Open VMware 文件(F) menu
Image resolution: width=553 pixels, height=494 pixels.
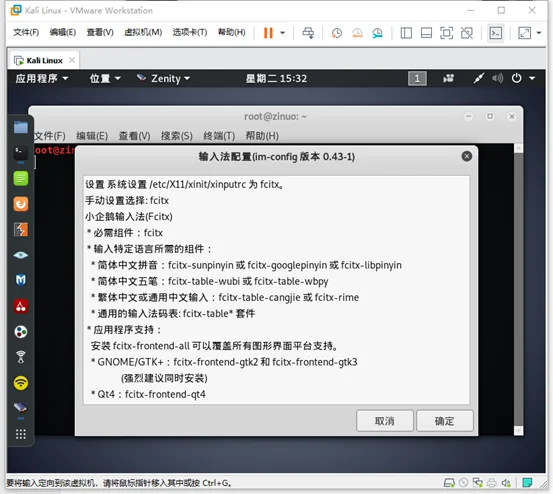pyautogui.click(x=26, y=32)
